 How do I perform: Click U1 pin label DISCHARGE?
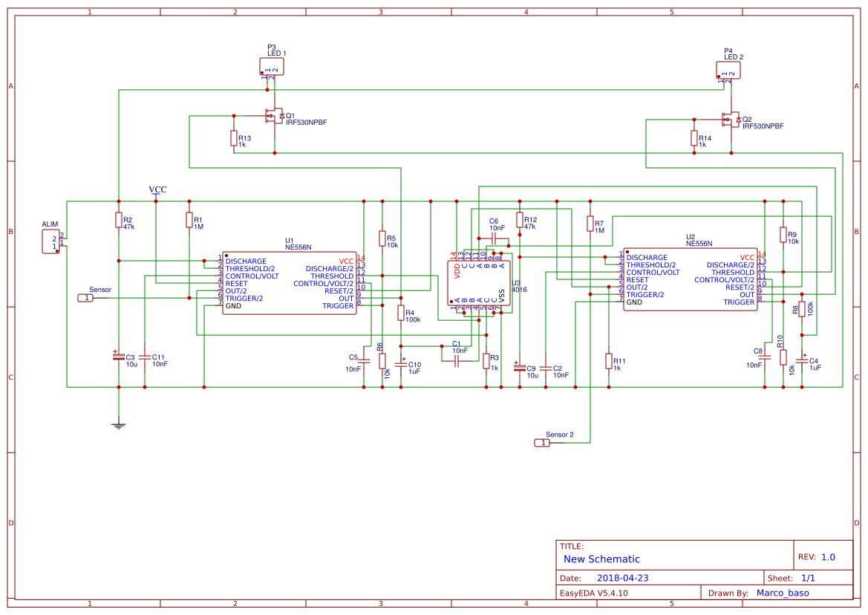click(x=246, y=261)
